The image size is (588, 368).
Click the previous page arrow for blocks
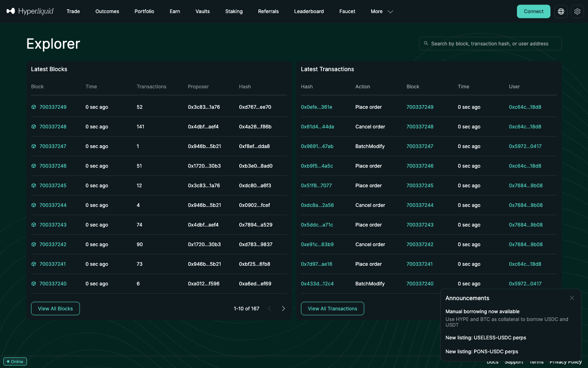click(269, 309)
